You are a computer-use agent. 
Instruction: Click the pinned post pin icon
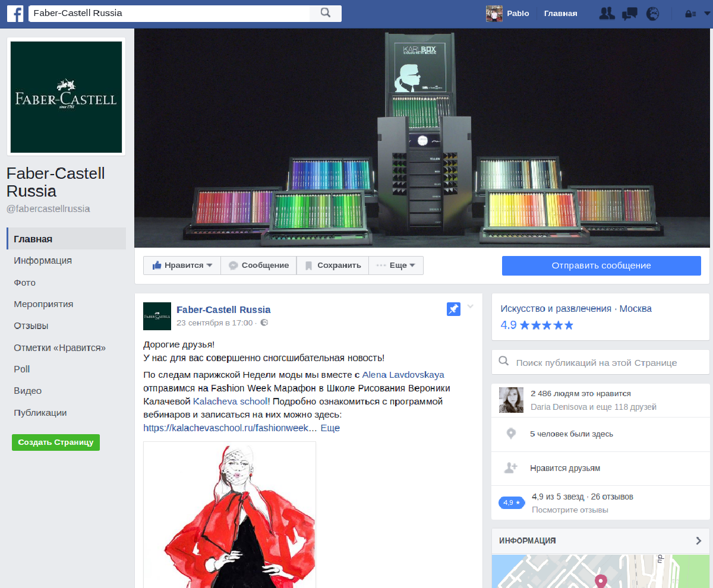coord(453,309)
